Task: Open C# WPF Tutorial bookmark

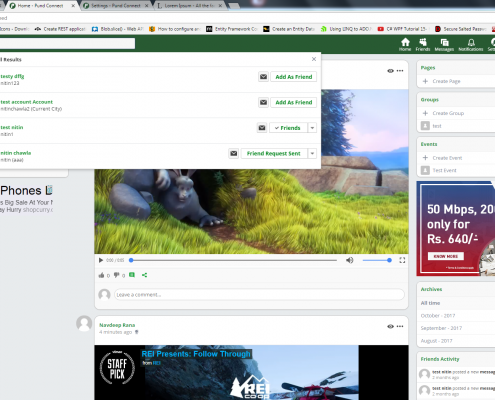Action: point(402,29)
